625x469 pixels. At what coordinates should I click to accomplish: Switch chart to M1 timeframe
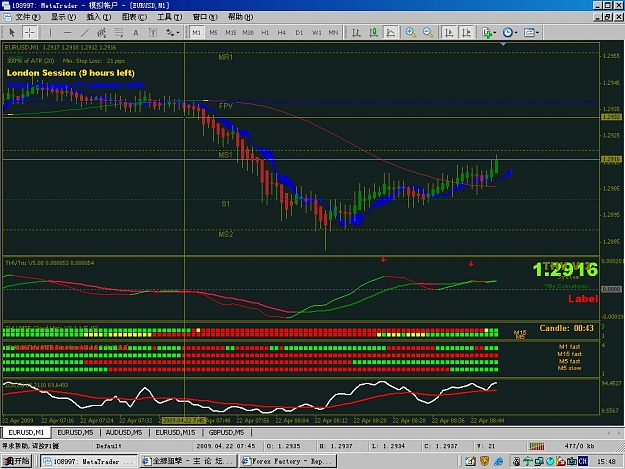click(x=197, y=33)
